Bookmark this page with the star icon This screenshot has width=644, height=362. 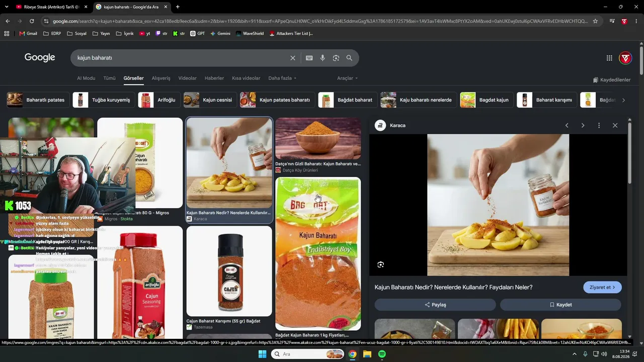click(595, 21)
